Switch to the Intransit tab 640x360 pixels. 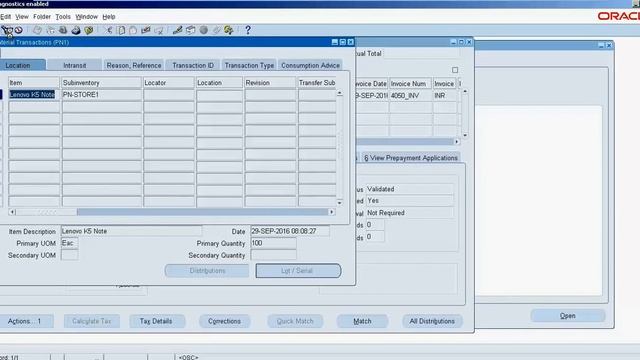(x=74, y=65)
